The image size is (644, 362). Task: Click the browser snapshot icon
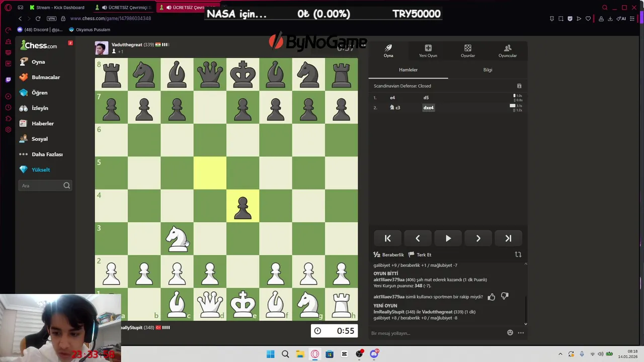pos(561,19)
